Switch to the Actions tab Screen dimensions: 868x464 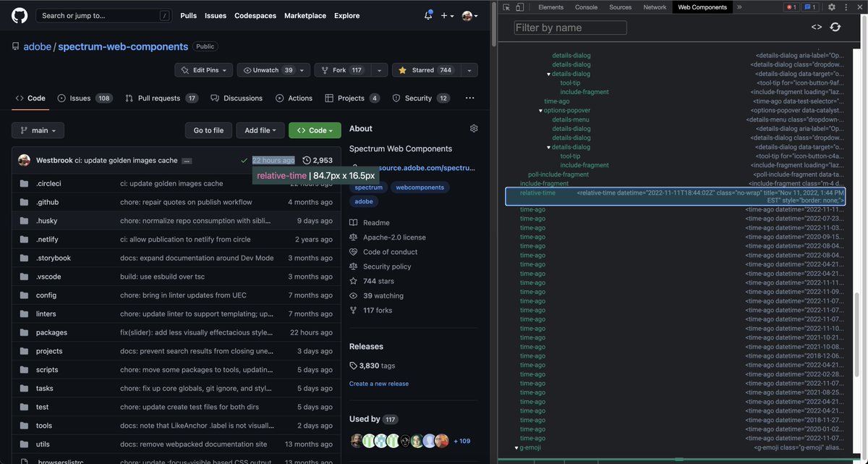(294, 98)
